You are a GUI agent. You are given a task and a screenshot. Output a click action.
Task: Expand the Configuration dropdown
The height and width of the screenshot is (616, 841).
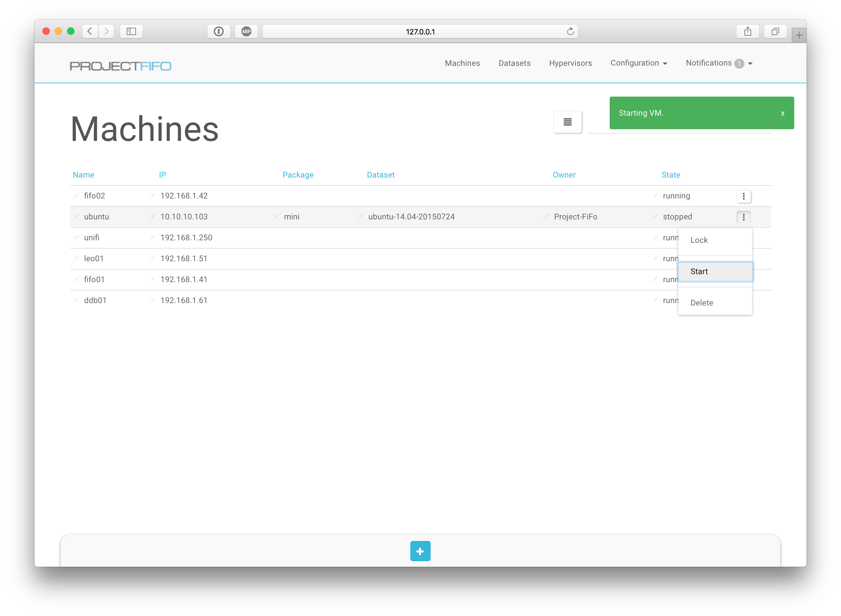(x=638, y=63)
